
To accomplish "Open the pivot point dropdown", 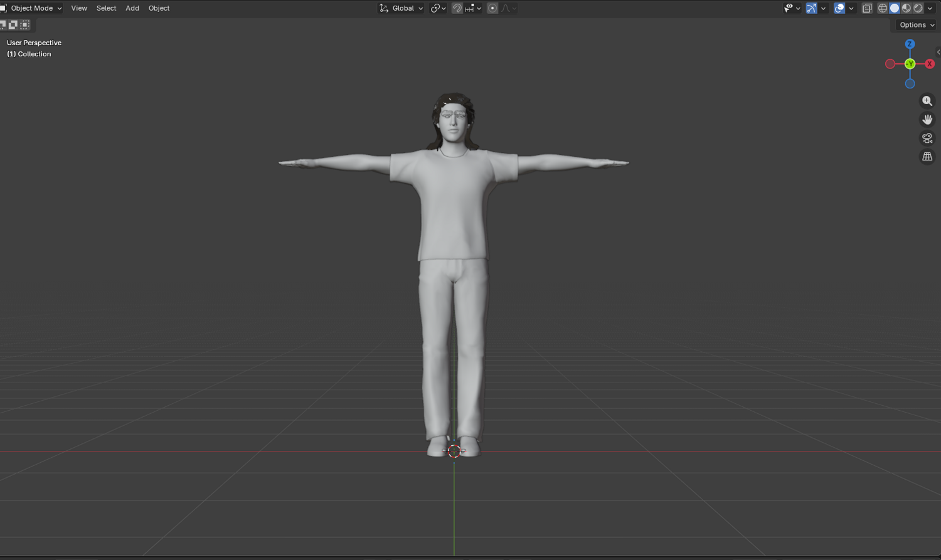I will click(x=439, y=8).
